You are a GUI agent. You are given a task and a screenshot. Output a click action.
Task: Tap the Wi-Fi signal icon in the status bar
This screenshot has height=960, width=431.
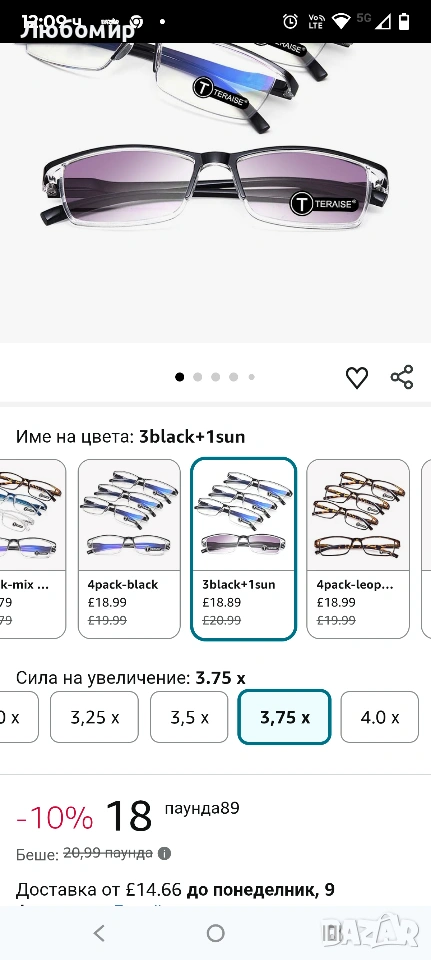pyautogui.click(x=340, y=21)
